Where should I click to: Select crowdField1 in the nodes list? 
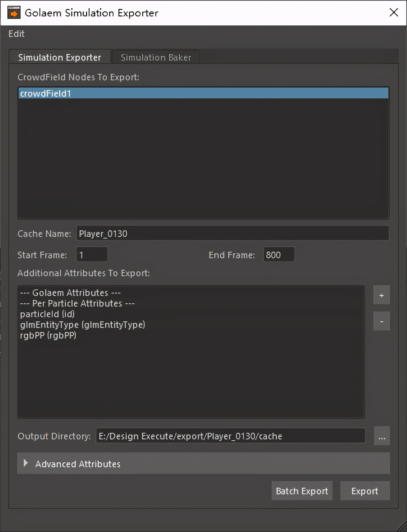pos(46,93)
